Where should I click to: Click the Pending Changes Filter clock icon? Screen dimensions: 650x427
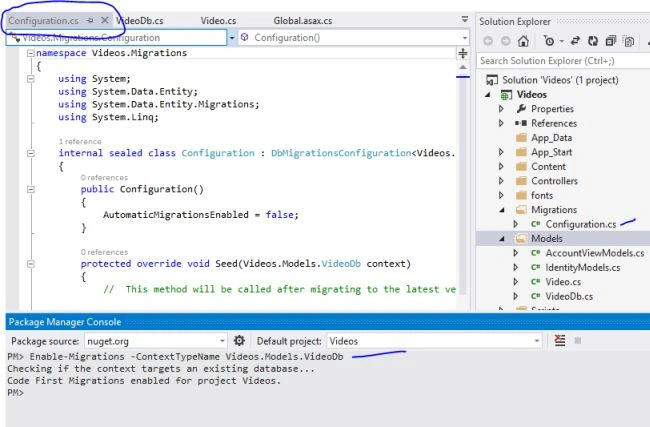point(549,41)
